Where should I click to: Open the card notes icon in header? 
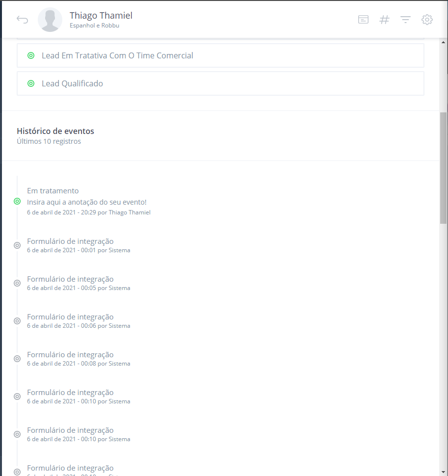[x=363, y=20]
